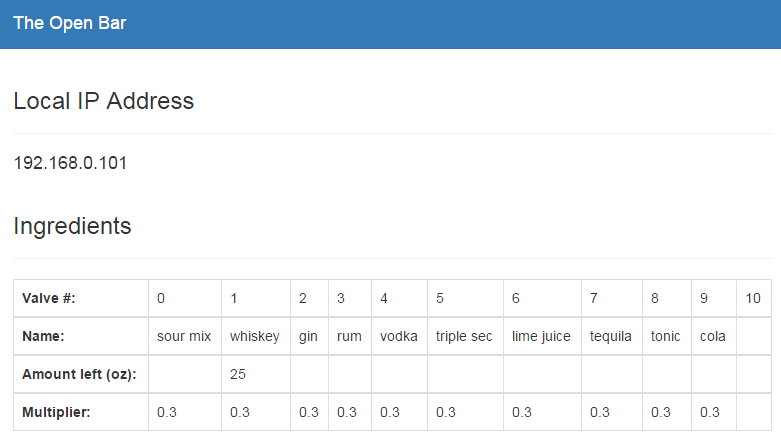Click the sour mix name cell
781x444 pixels.
185,336
